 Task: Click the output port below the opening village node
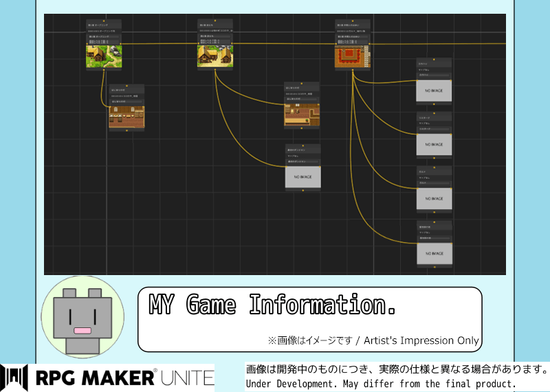point(104,70)
